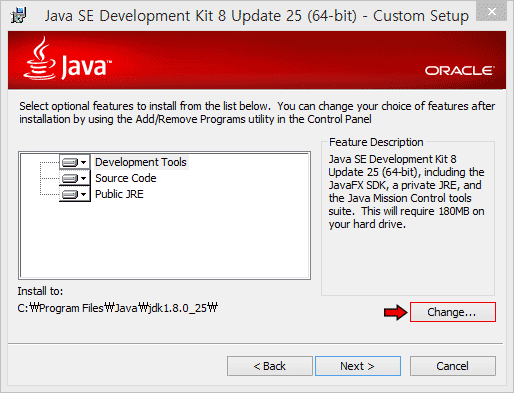Click the window title 'Custom Setup' text

point(421,16)
